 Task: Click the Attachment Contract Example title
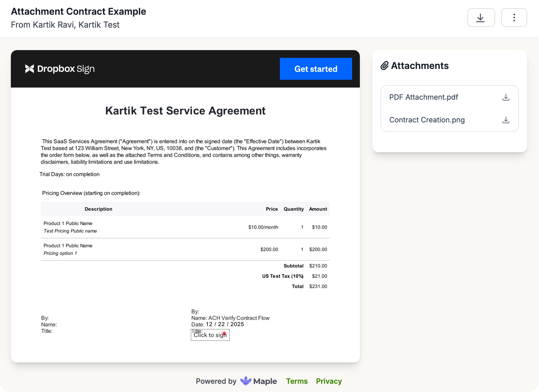click(x=78, y=11)
